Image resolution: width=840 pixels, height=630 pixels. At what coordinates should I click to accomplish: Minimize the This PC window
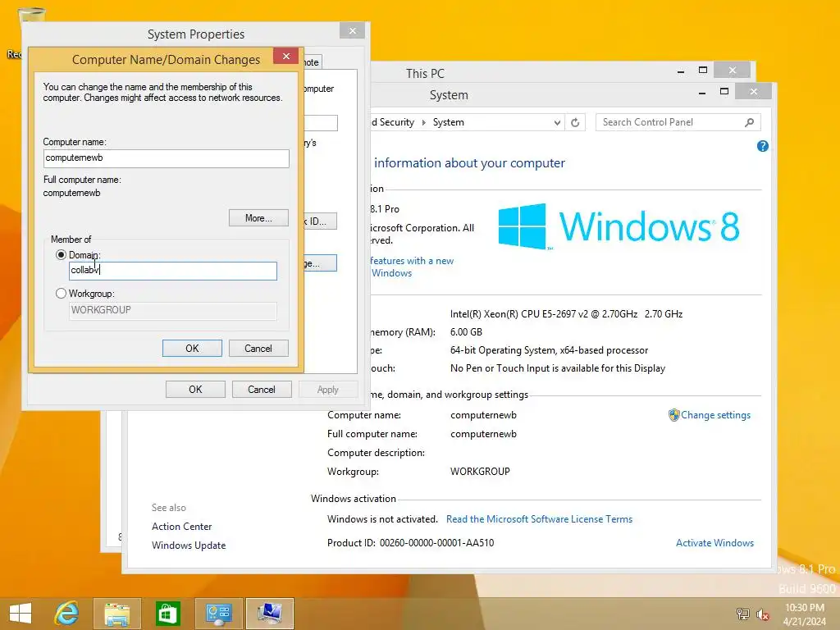681,71
